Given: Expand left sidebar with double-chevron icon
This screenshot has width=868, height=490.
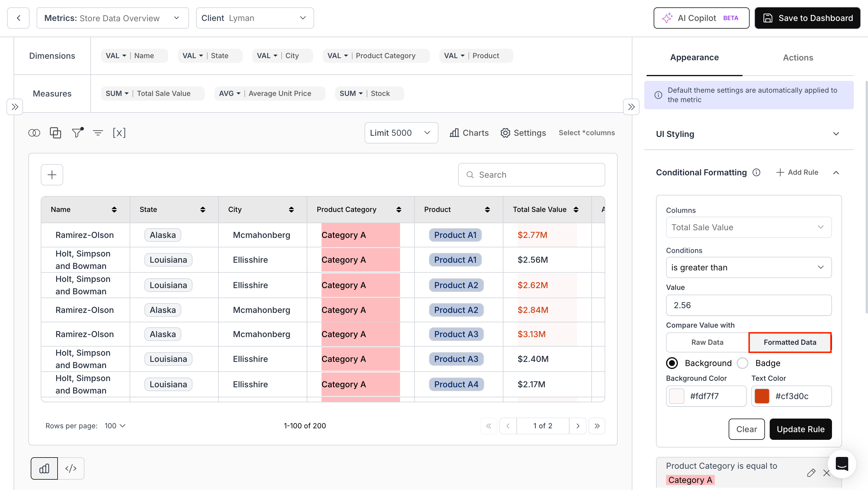Looking at the screenshot, I should tap(15, 107).
